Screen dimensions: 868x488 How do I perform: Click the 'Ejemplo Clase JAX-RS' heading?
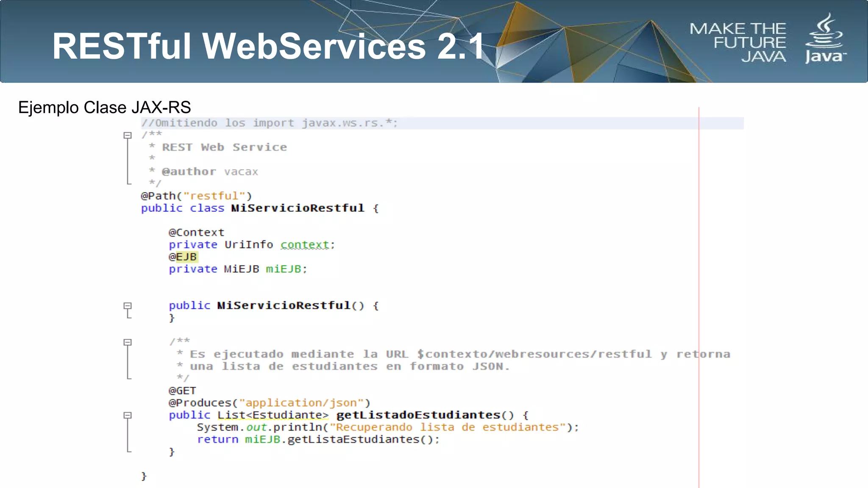click(x=105, y=107)
